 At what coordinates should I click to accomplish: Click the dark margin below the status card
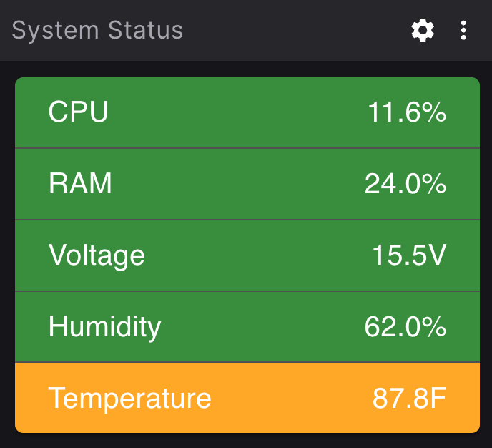(x=246, y=441)
